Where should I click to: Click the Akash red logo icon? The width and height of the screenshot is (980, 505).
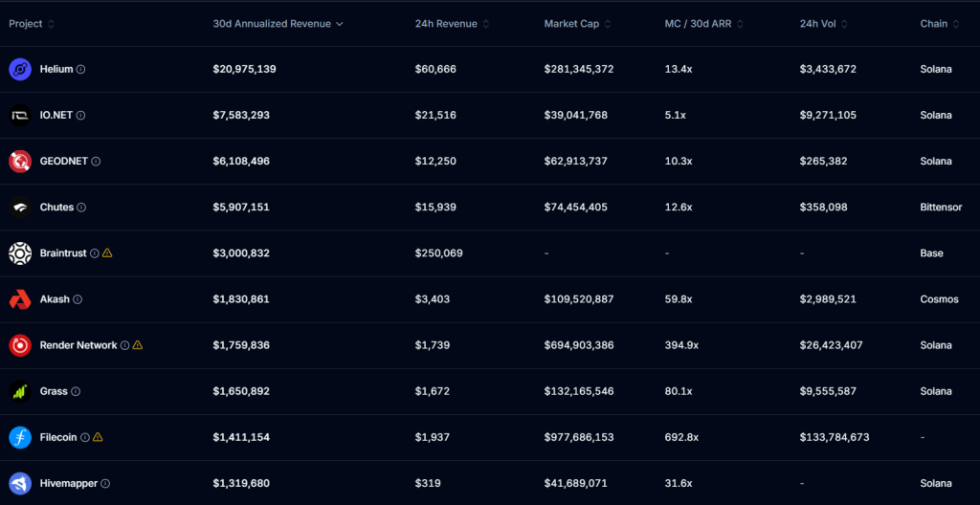pyautogui.click(x=20, y=299)
